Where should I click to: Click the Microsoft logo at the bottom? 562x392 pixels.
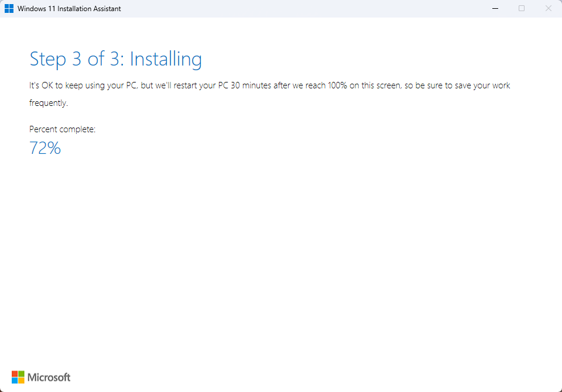click(x=41, y=377)
